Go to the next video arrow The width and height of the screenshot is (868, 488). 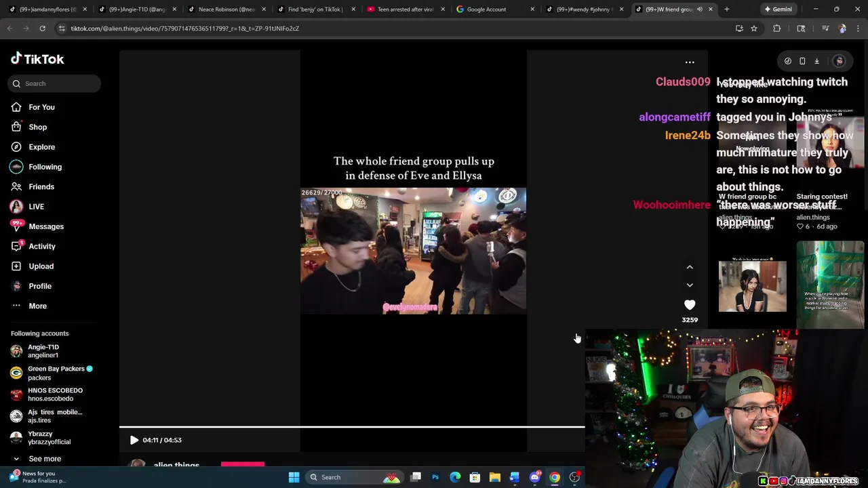[x=690, y=285]
